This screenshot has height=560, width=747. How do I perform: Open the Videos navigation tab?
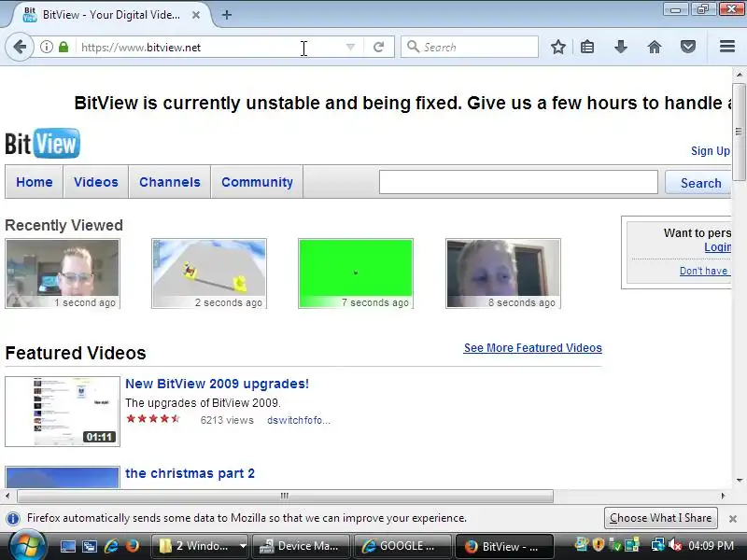[x=96, y=182]
